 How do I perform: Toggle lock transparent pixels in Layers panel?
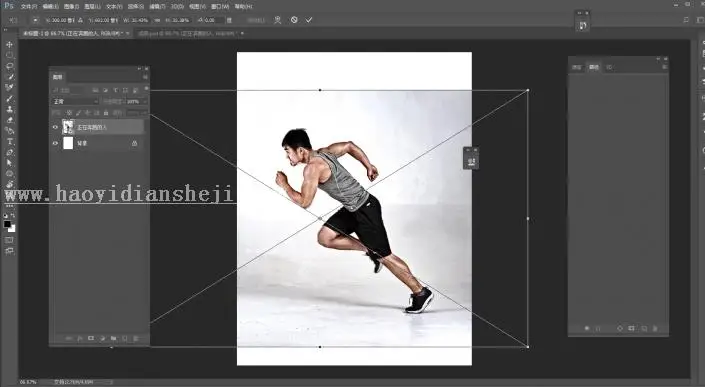click(69, 113)
